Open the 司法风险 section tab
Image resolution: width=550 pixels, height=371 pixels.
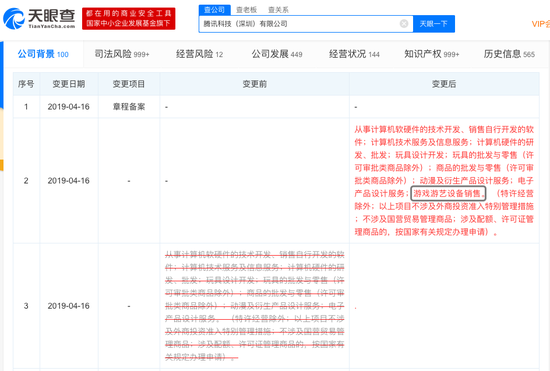[122, 54]
